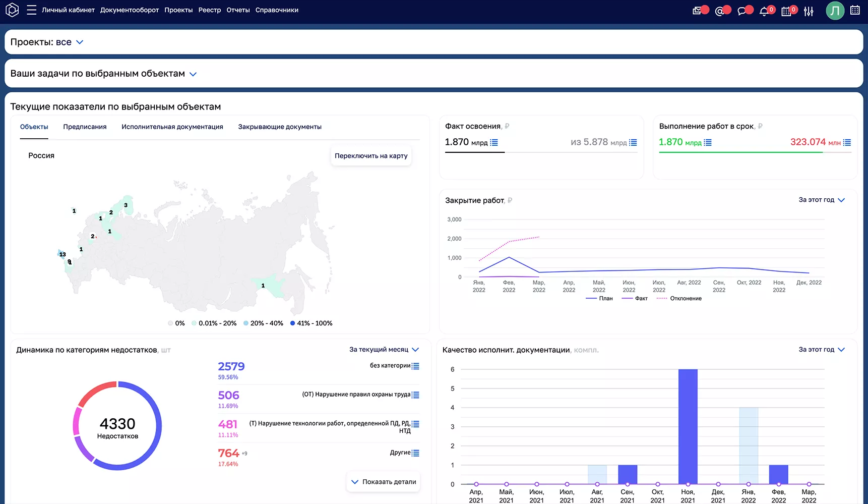Viewport: 868px width, 504px height.
Task: Open the chat messages bubble icon
Action: click(741, 11)
